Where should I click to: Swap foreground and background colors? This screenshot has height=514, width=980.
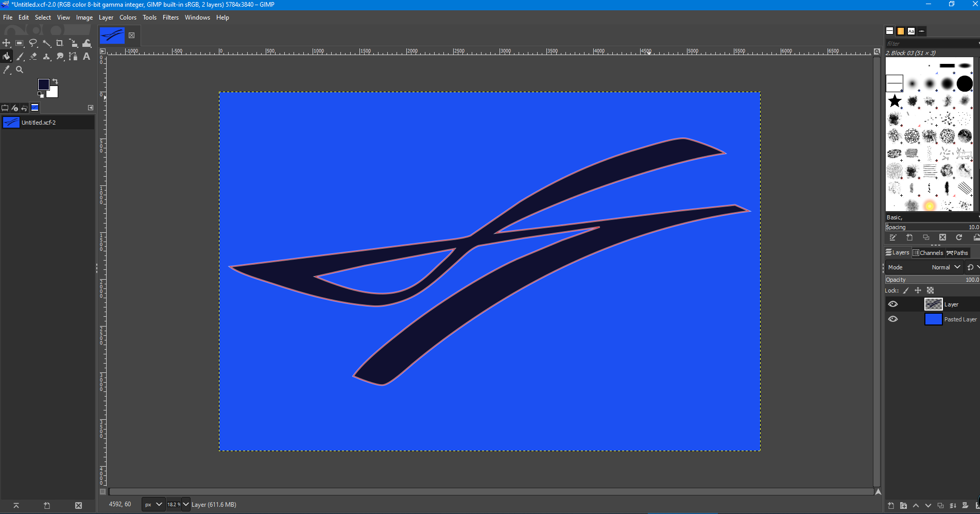tap(55, 81)
